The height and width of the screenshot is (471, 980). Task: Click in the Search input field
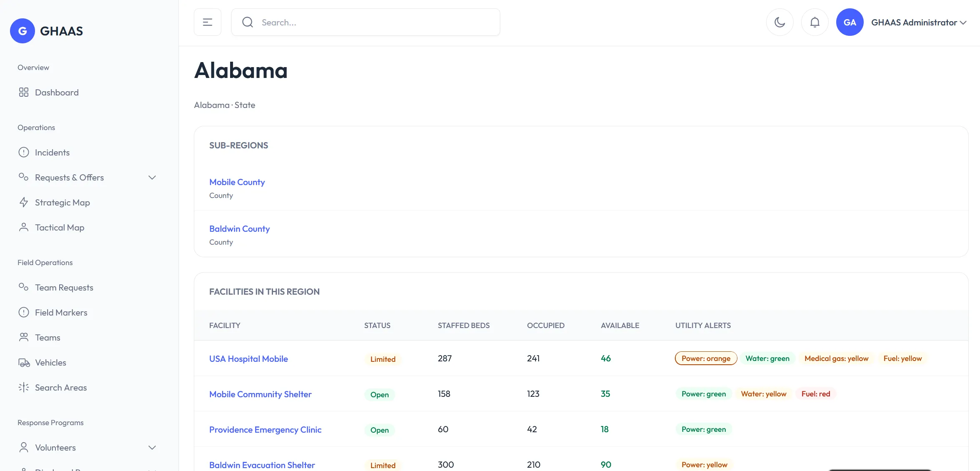point(366,22)
